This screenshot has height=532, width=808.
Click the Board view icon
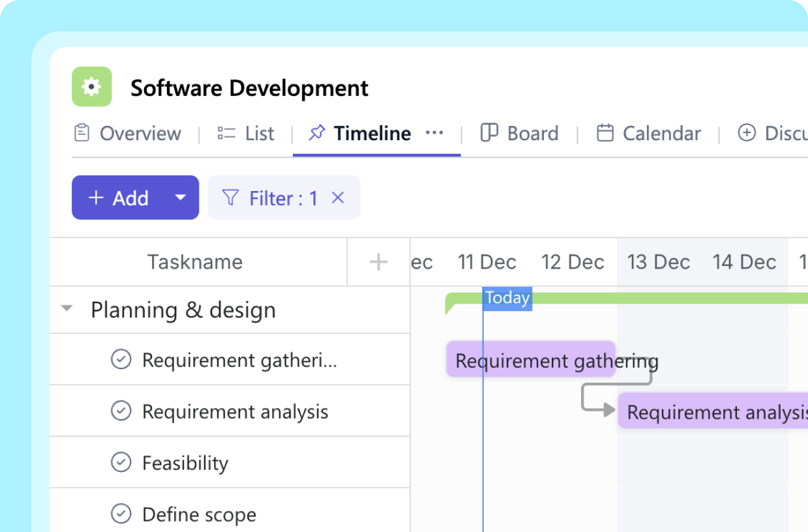[489, 132]
